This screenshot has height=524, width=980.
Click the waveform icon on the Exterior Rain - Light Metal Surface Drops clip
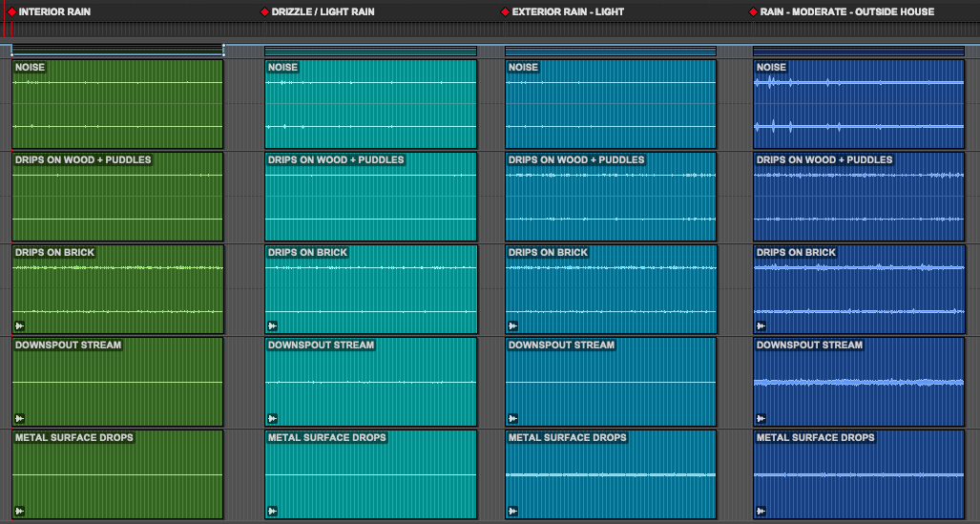[x=512, y=511]
